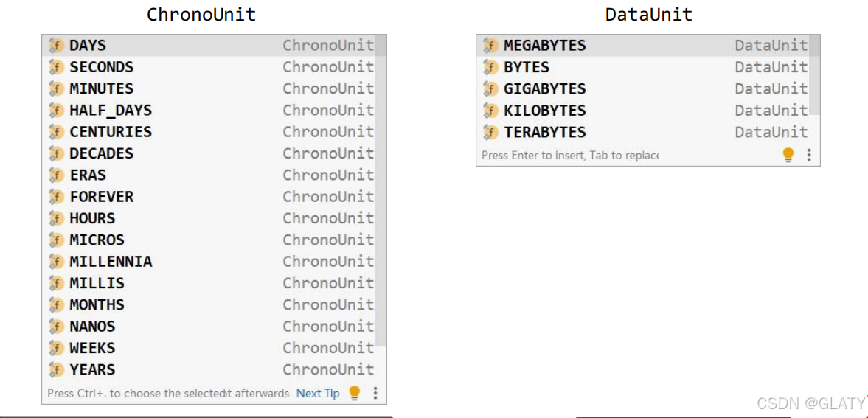Choose the GIGABYTES suggestion
This screenshot has height=418, width=868.
[x=643, y=88]
